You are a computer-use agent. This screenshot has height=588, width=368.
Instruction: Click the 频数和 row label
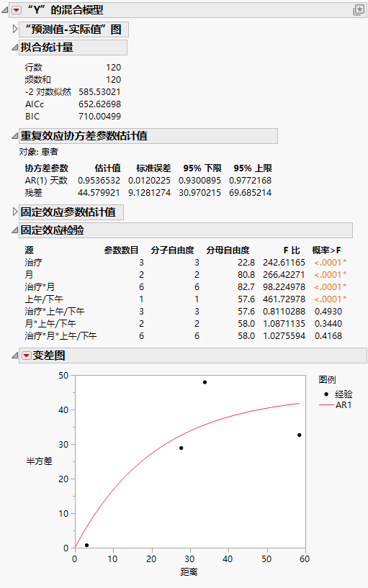[38, 79]
